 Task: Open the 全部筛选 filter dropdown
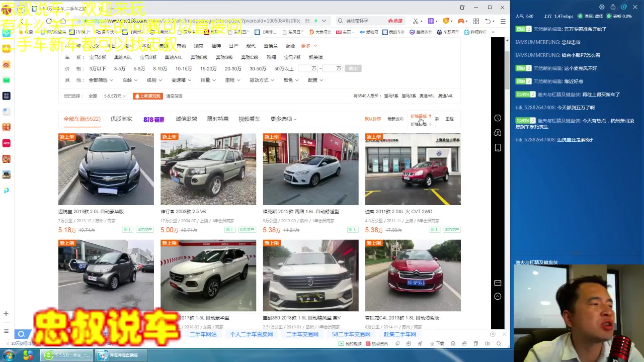pos(101,80)
